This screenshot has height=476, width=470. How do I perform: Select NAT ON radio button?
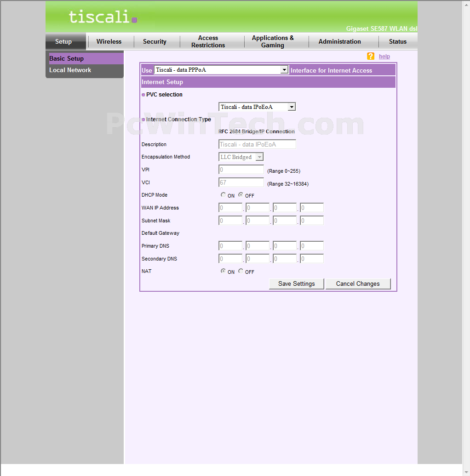(224, 271)
